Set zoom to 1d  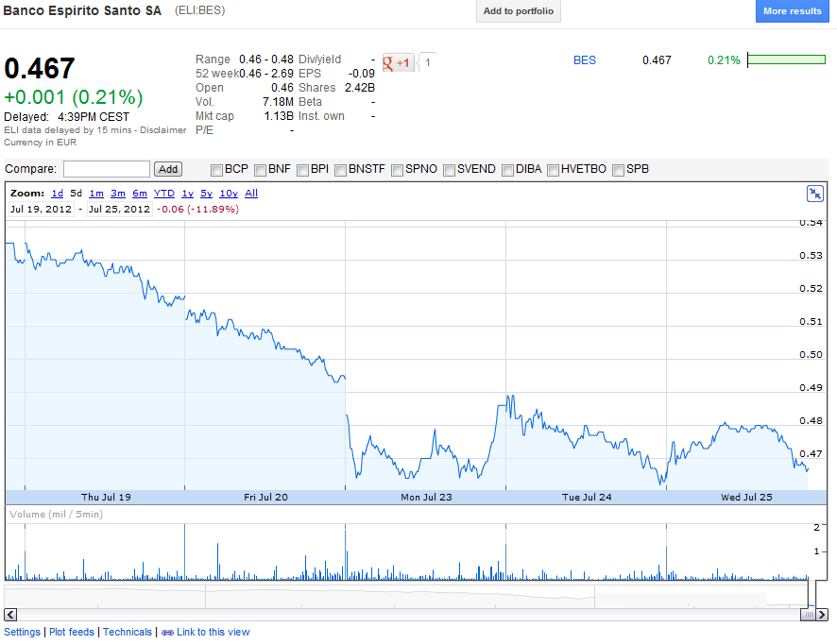coord(57,194)
